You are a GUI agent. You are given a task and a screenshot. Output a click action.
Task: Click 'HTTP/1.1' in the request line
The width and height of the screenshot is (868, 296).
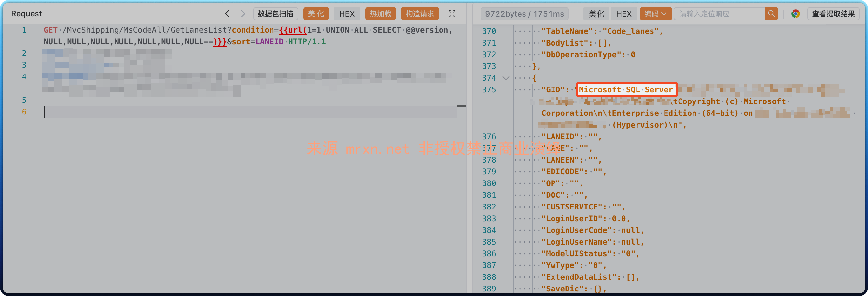coord(307,42)
